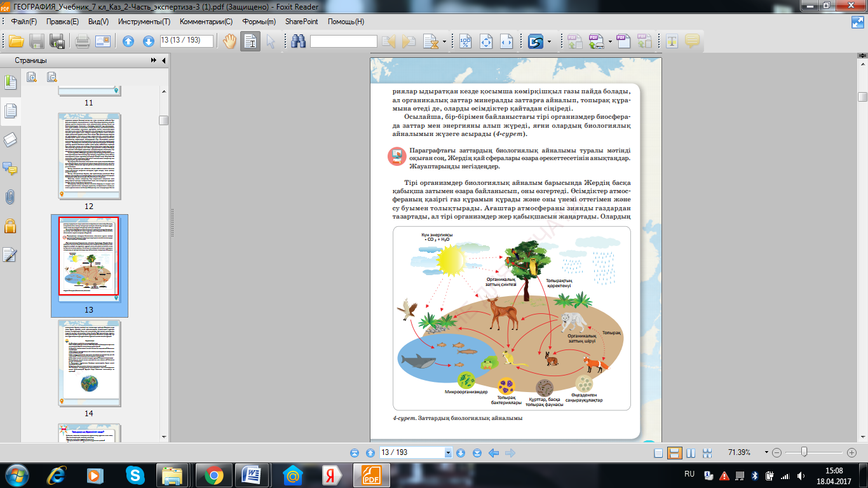Click the 100% actual size icon

[x=466, y=41]
